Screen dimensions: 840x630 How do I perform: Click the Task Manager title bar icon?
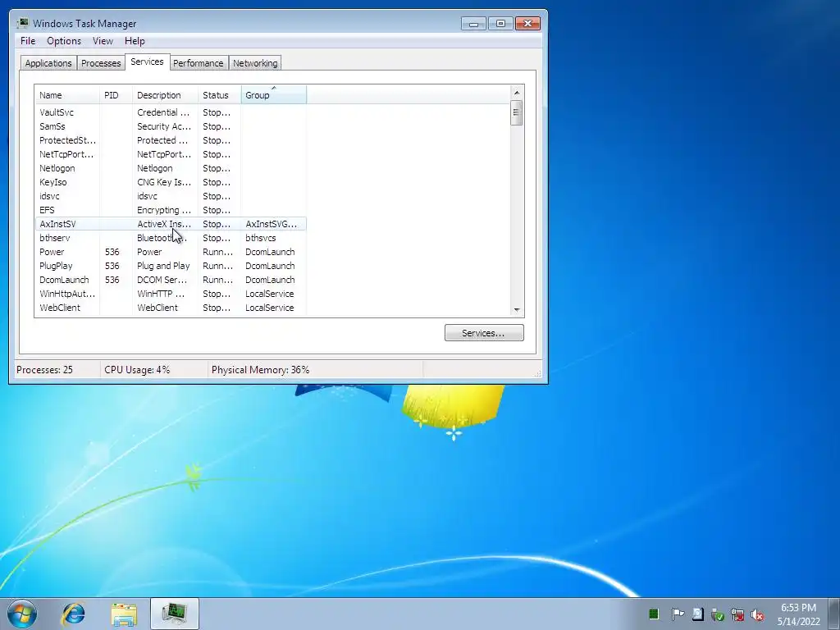(x=23, y=23)
